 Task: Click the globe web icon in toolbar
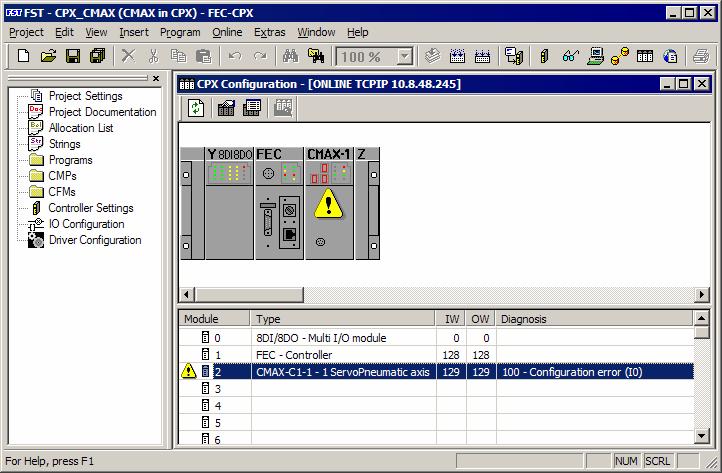tap(670, 56)
